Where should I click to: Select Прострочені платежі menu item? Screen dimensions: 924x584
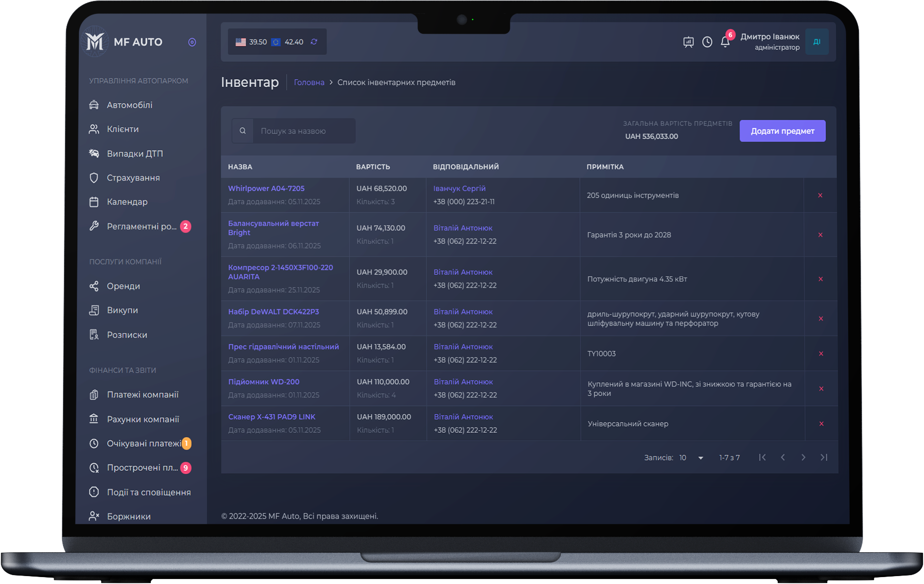coord(142,467)
